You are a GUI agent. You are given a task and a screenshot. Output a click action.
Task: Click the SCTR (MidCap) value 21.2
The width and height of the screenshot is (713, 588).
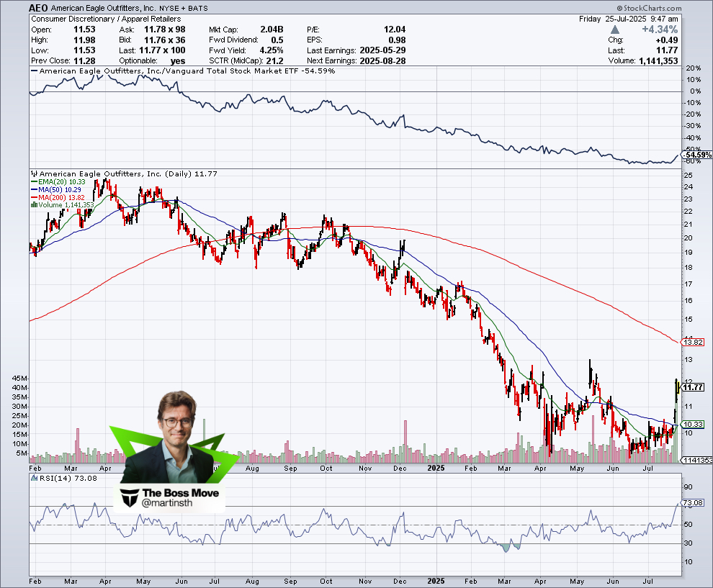274,60
